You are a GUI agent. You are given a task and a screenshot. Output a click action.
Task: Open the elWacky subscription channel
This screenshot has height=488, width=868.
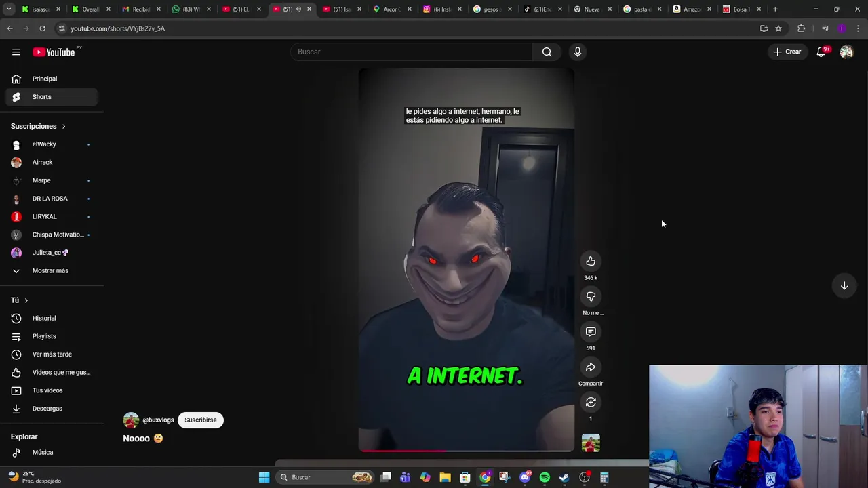pos(52,144)
